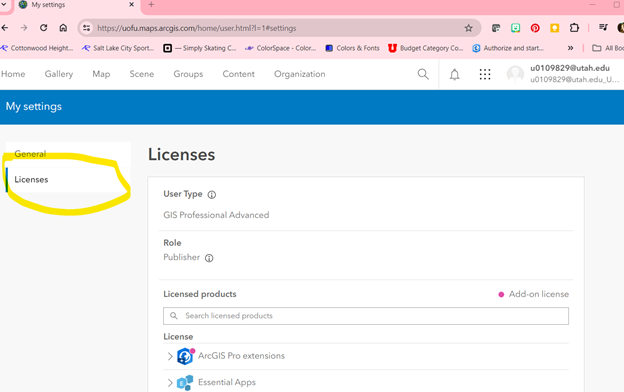624x392 pixels.
Task: Click the green extension icon in the toolbar
Action: (x=515, y=28)
